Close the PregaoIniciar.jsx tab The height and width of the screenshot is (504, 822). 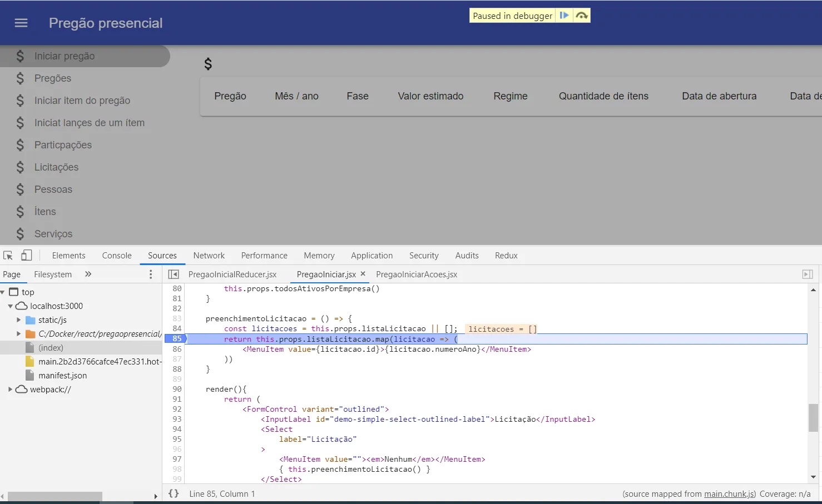[363, 274]
